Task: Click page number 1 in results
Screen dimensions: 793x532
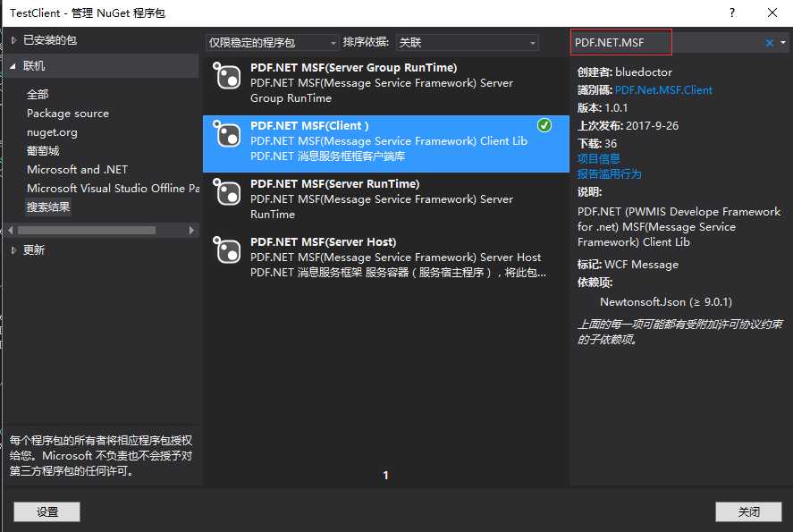Action: [386, 476]
